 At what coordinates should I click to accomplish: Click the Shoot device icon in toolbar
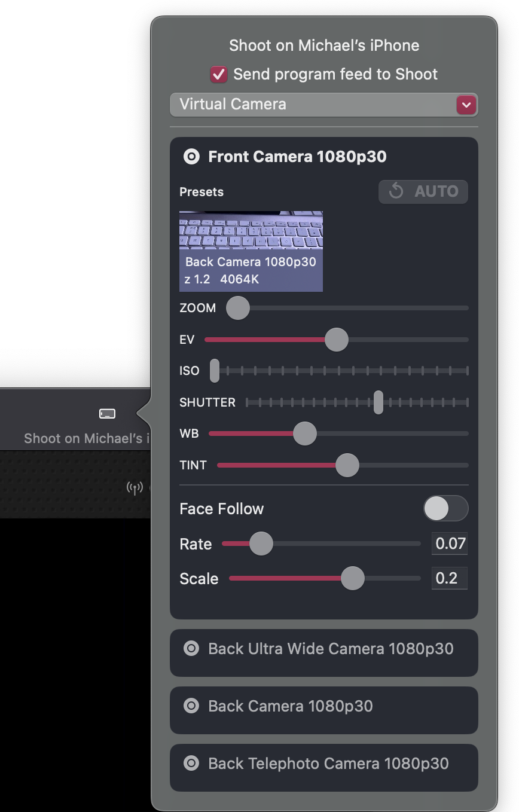pyautogui.click(x=107, y=413)
